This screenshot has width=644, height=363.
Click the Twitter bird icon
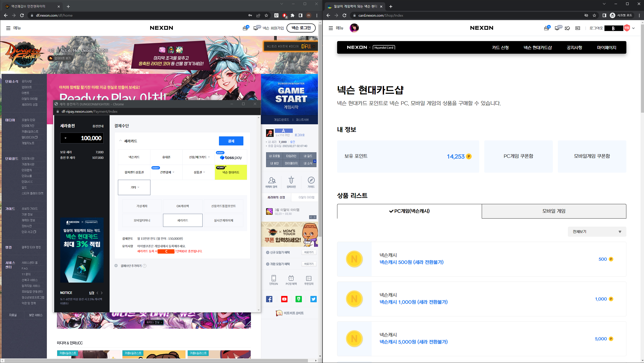coord(313,299)
